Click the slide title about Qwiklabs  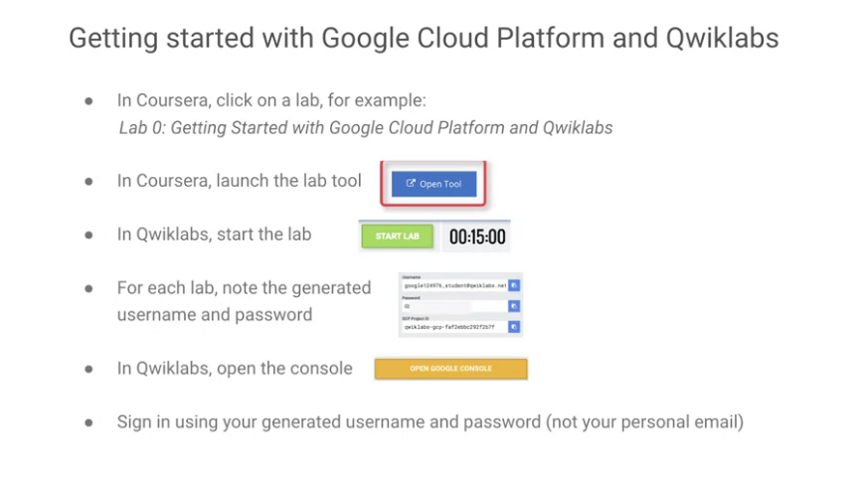(x=424, y=39)
